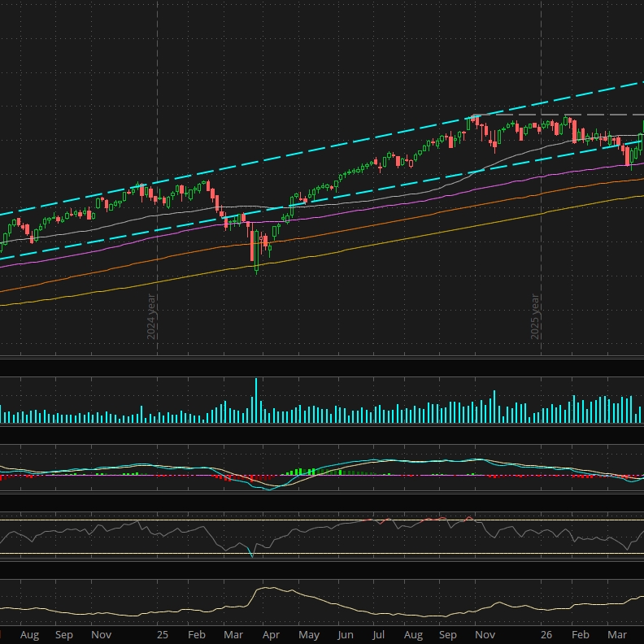Select the "26" year label on time axis
Image resolution: width=644 pixels, height=644 pixels.
(546, 634)
